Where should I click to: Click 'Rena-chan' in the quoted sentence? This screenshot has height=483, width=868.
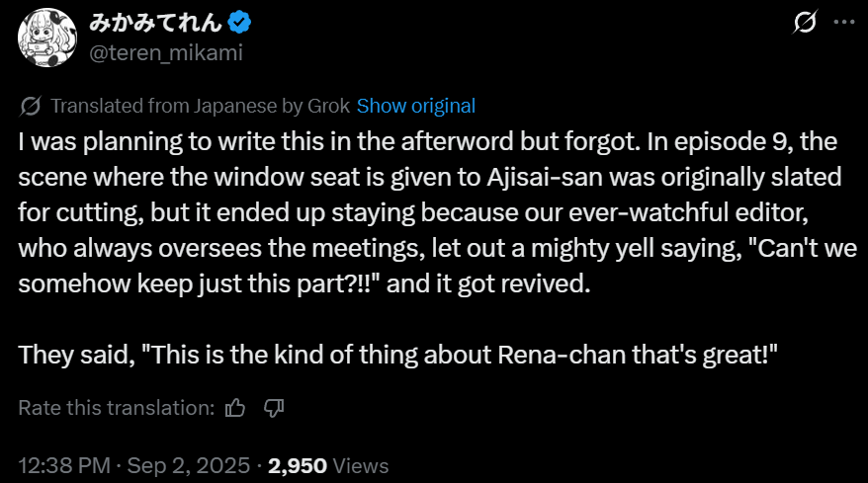pyautogui.click(x=560, y=353)
